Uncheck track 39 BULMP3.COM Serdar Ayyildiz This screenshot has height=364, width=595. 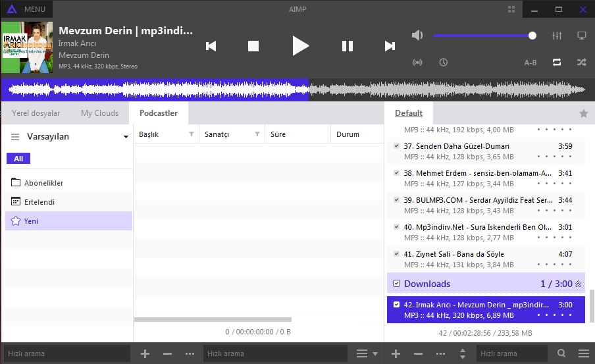coord(396,199)
